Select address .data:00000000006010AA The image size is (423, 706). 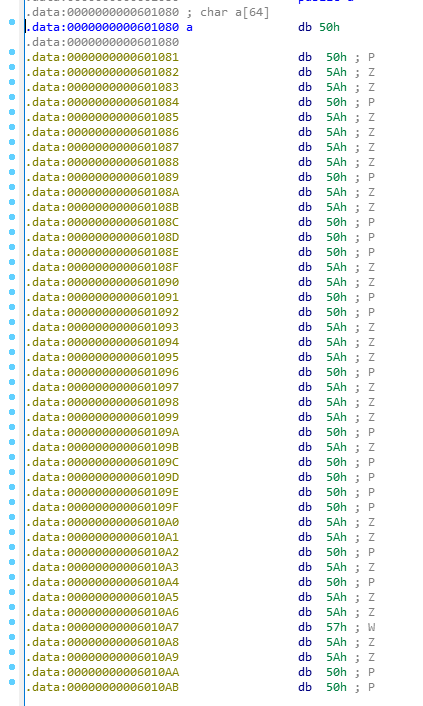coord(102,672)
